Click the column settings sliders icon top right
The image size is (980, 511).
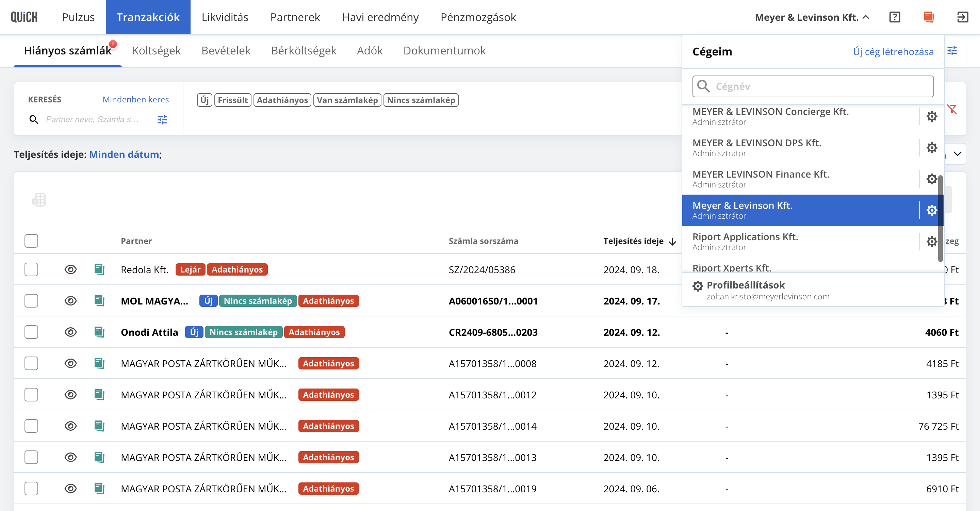pyautogui.click(x=952, y=51)
